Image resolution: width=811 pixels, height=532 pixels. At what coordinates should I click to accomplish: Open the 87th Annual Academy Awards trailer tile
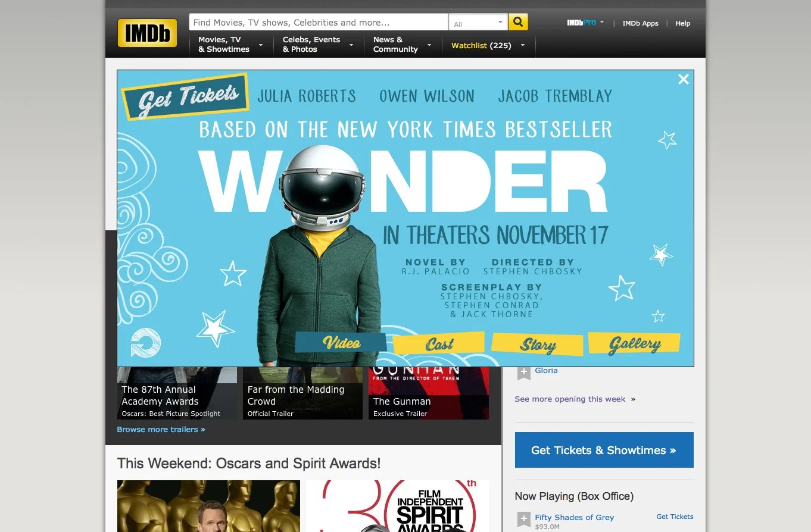(x=177, y=393)
